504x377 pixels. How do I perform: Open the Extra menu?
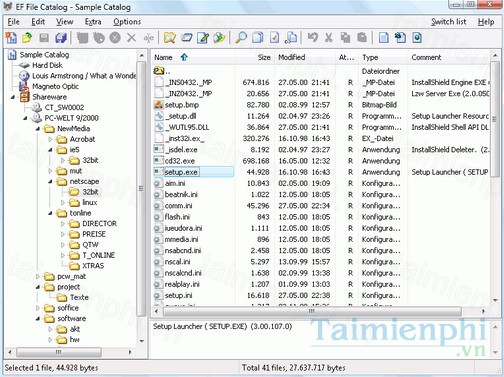point(93,22)
